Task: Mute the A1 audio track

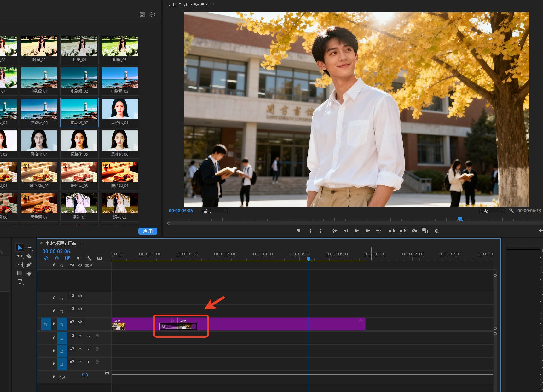Action: pyautogui.click(x=80, y=336)
